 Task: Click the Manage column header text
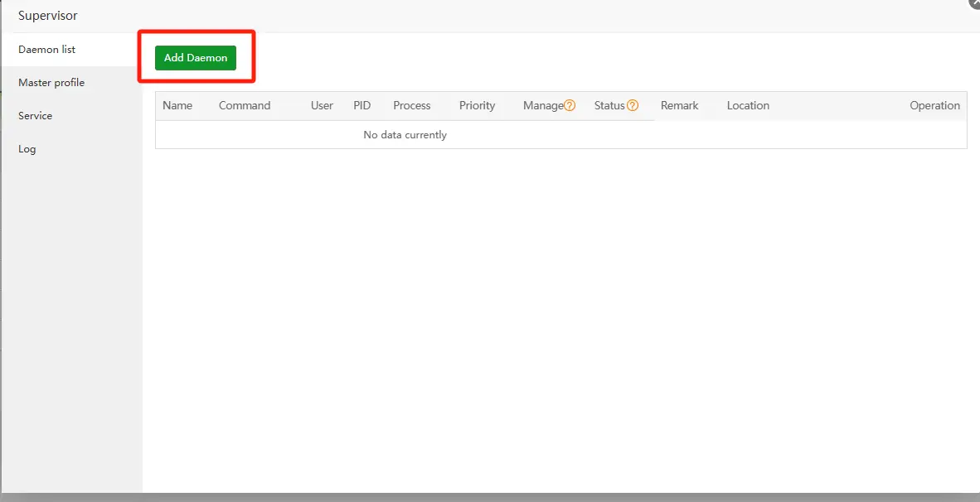click(x=543, y=105)
